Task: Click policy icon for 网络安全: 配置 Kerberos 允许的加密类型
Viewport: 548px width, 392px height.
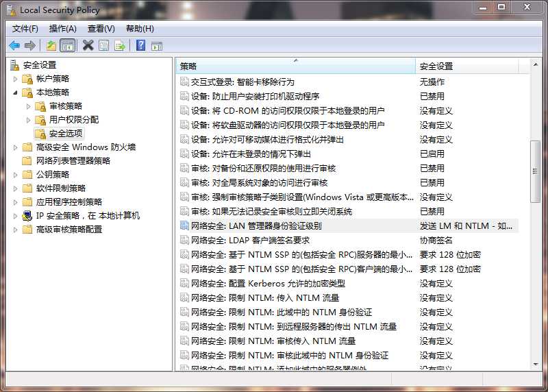Action: (184, 283)
